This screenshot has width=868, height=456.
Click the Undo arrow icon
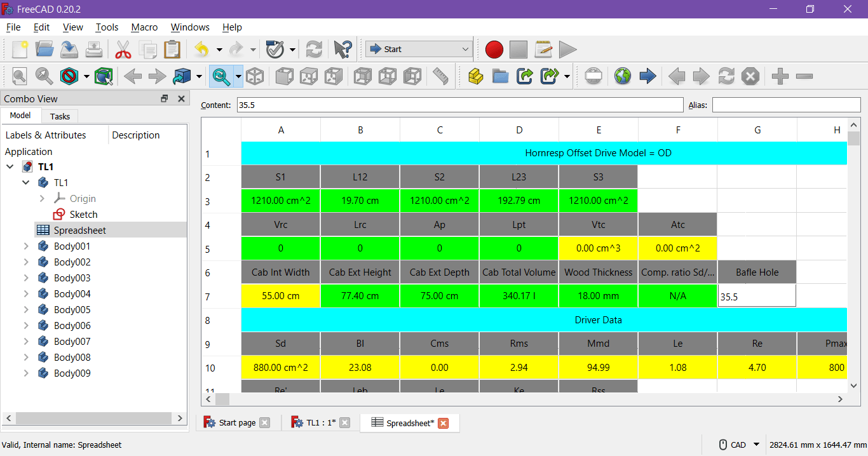tap(201, 49)
